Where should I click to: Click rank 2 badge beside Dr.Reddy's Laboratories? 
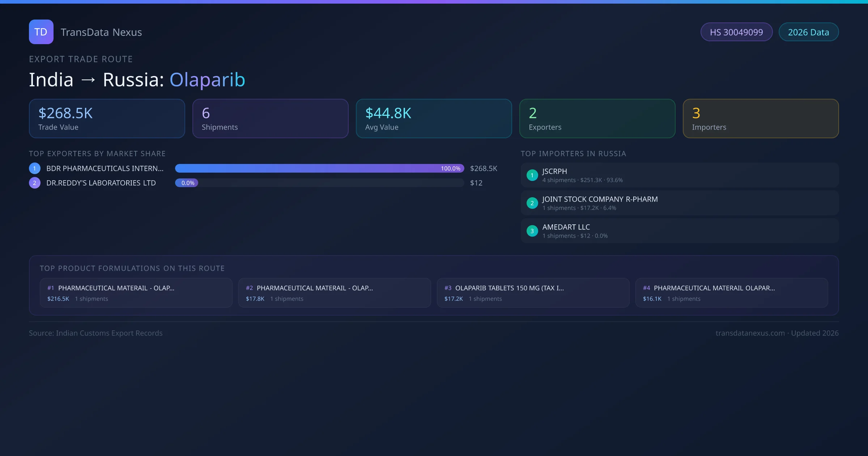[35, 183]
